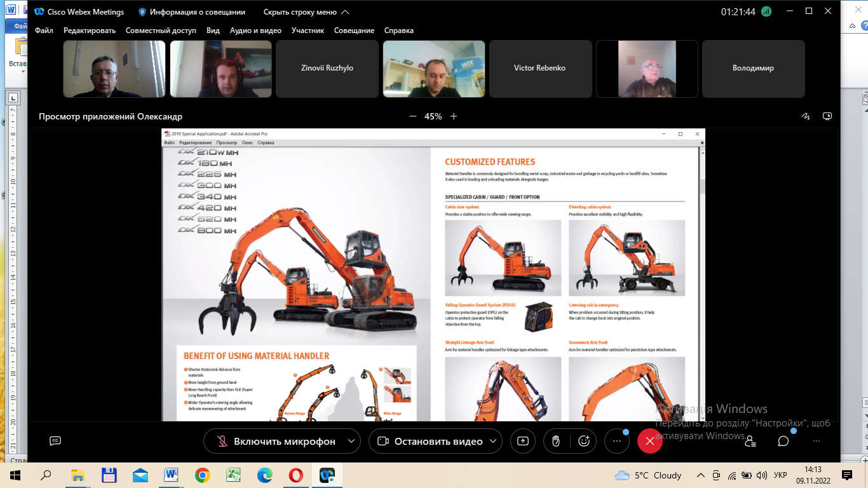Select video tile of man in red headset

(220, 69)
